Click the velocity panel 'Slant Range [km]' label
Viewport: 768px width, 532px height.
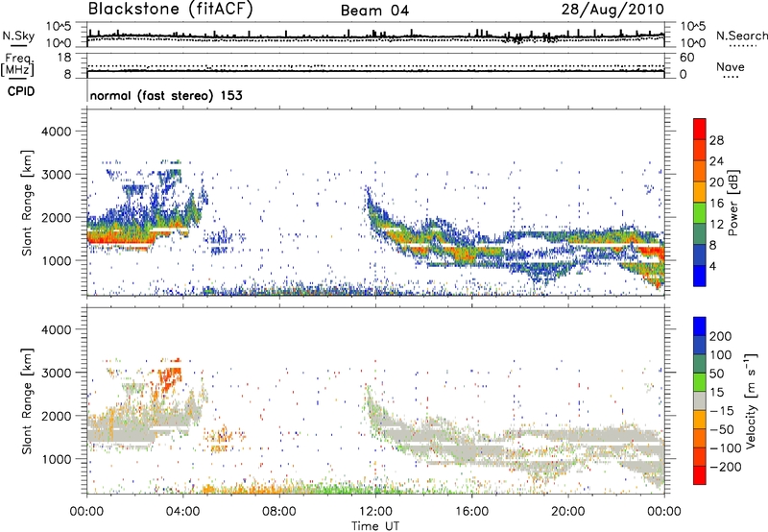(27, 400)
